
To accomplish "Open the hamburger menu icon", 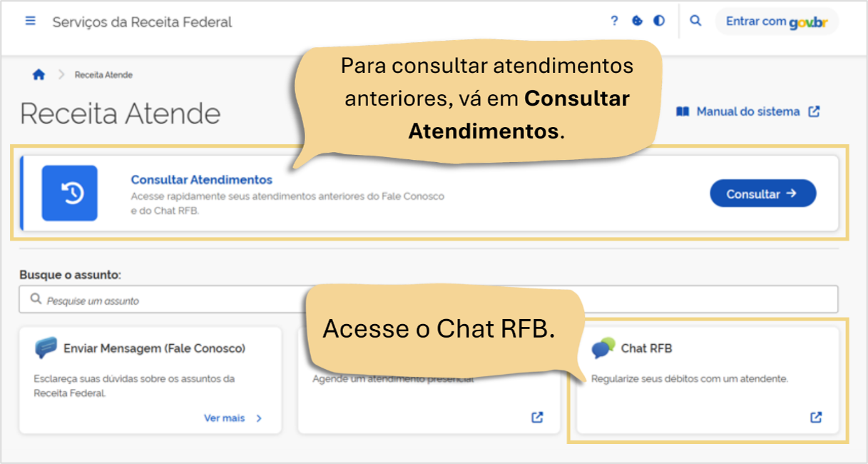I will click(30, 21).
